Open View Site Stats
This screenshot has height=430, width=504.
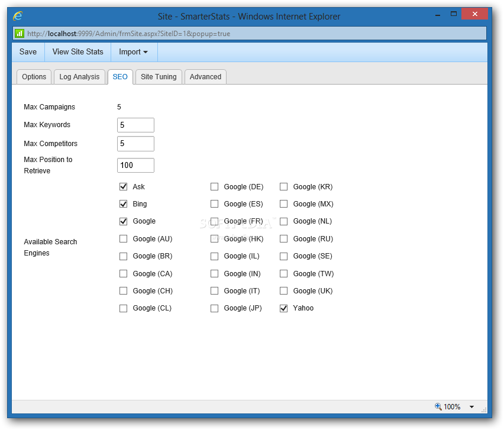[77, 52]
